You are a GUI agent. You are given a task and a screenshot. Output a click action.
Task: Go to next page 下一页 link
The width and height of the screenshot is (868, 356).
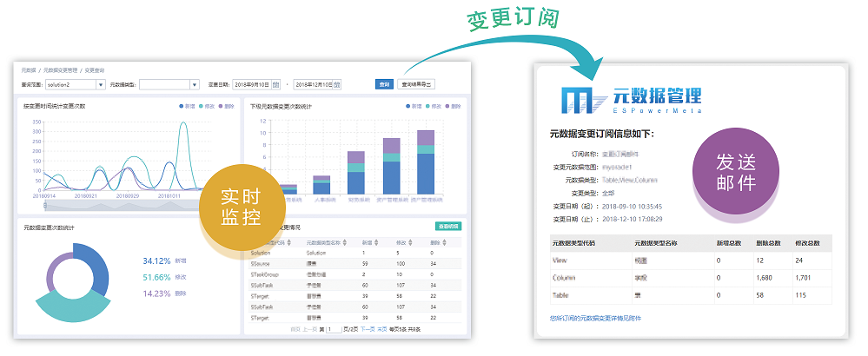tap(368, 330)
